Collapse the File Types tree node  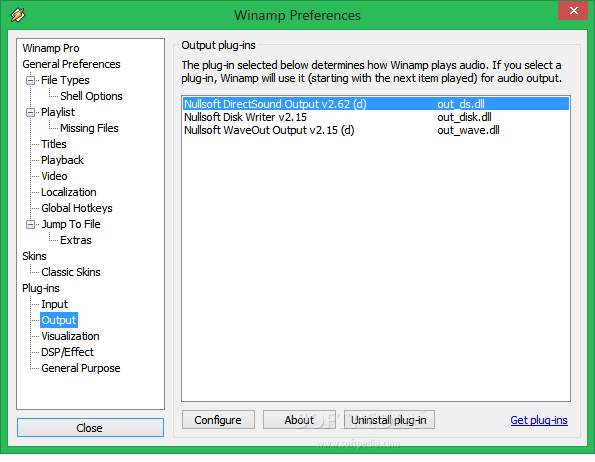tap(30, 80)
